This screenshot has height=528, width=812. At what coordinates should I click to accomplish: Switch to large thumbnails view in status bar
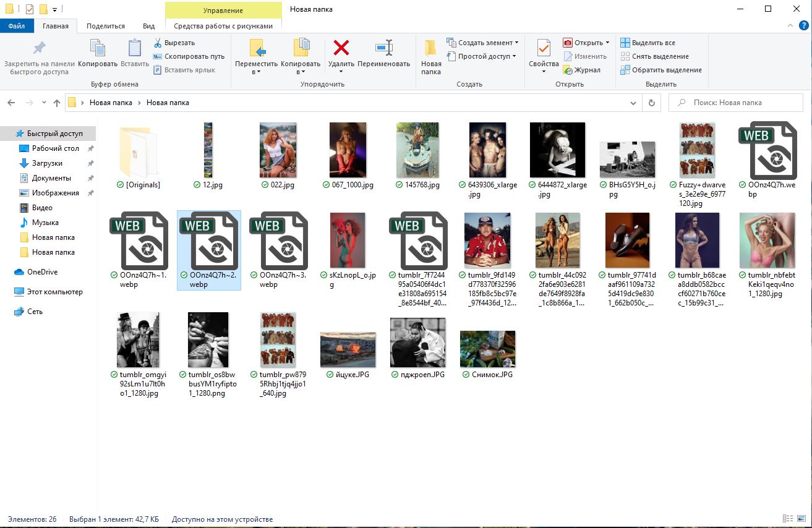[801, 519]
